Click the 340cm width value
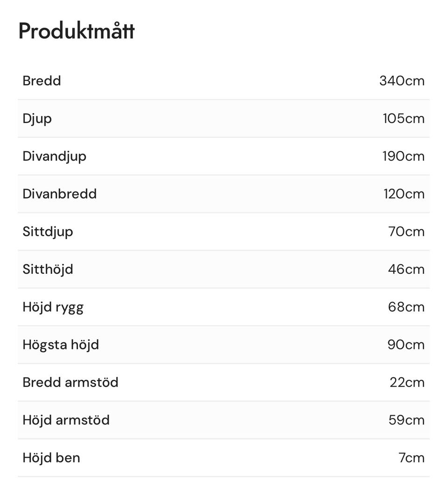448x503 pixels. click(402, 81)
